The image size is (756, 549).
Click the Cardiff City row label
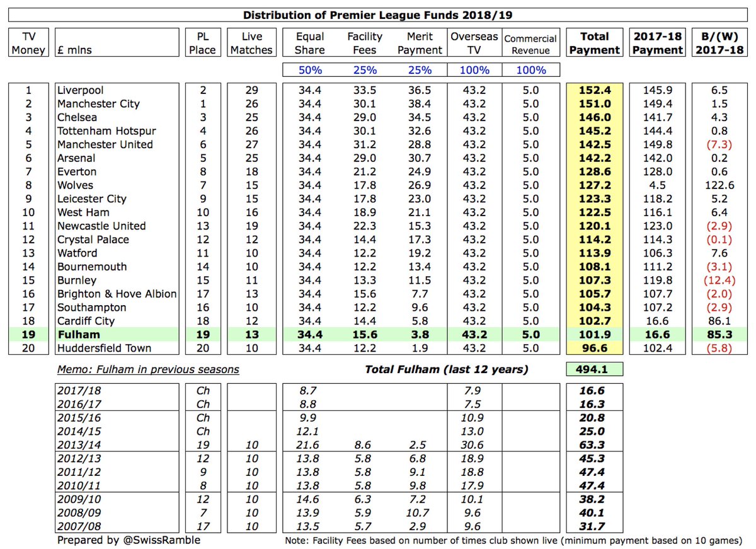pos(86,321)
